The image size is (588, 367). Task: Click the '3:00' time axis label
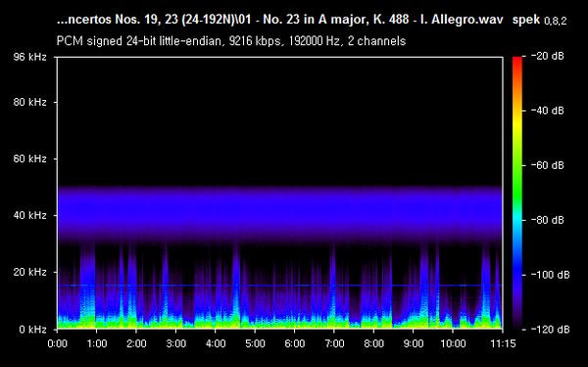click(175, 343)
